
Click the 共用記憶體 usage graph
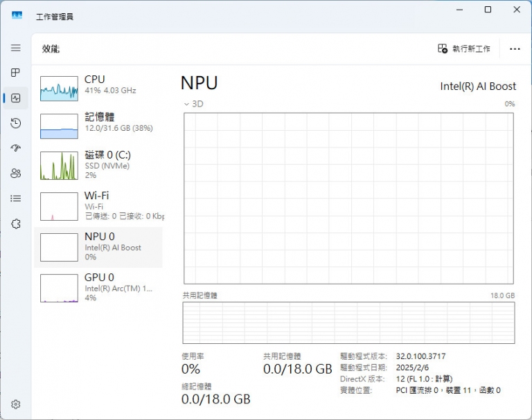348,322
